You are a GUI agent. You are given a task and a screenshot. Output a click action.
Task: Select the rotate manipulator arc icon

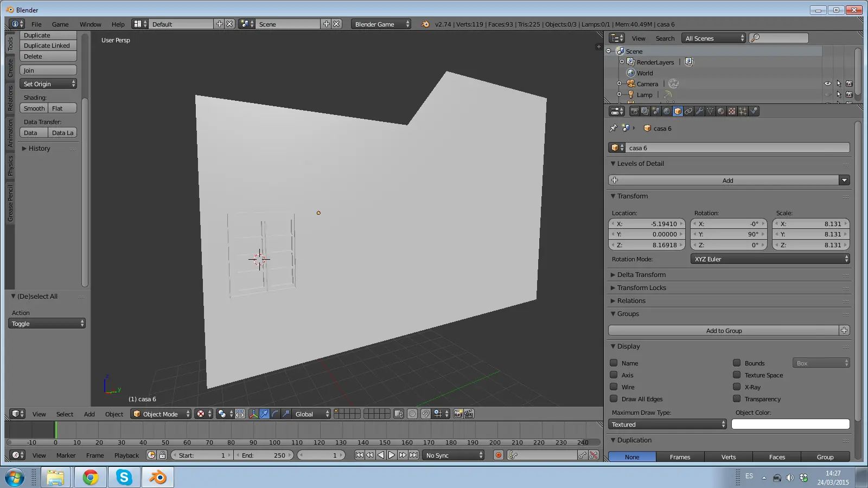[x=275, y=414]
